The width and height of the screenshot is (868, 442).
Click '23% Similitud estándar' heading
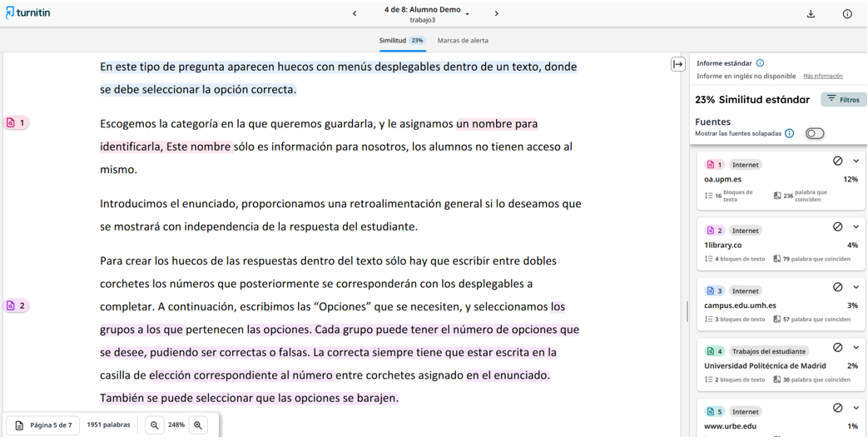(x=752, y=100)
